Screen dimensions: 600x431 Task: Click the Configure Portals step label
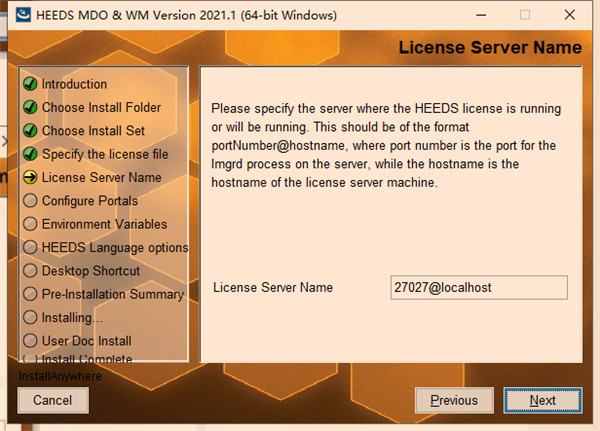click(x=90, y=201)
